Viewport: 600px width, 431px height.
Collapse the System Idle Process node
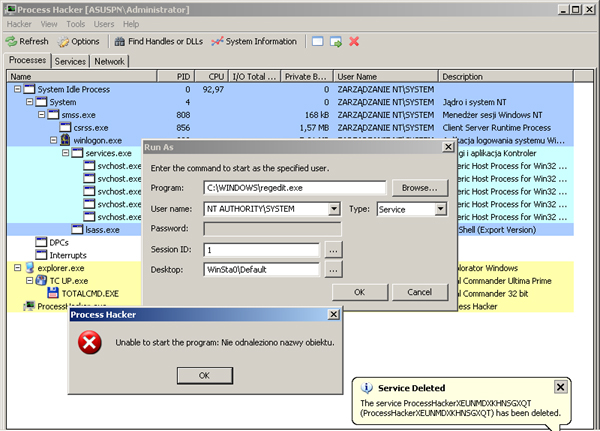pos(18,89)
